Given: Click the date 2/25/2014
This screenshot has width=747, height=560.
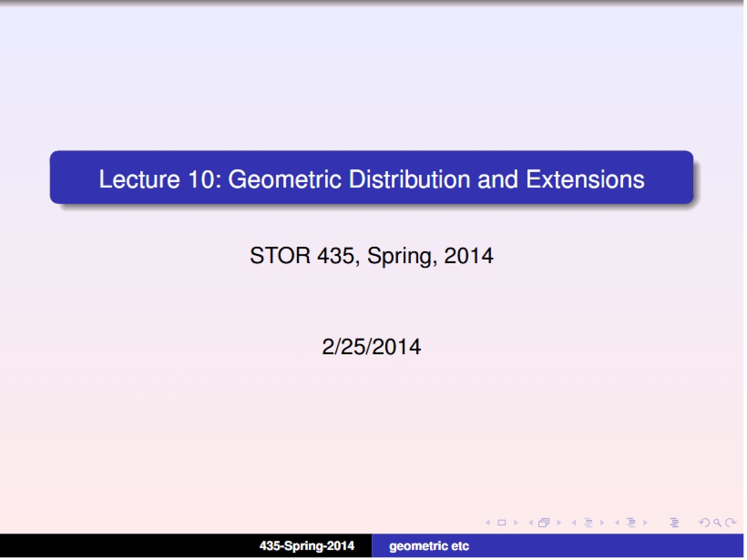Looking at the screenshot, I should point(372,347).
